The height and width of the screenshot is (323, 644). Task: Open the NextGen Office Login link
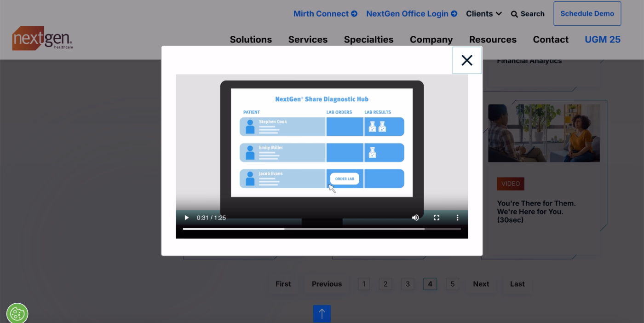(x=407, y=13)
